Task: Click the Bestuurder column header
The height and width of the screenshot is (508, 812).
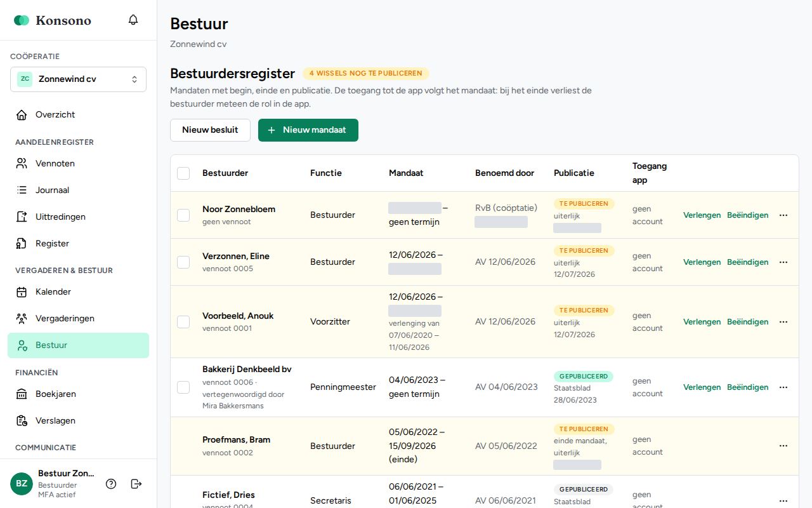Action: [x=225, y=173]
